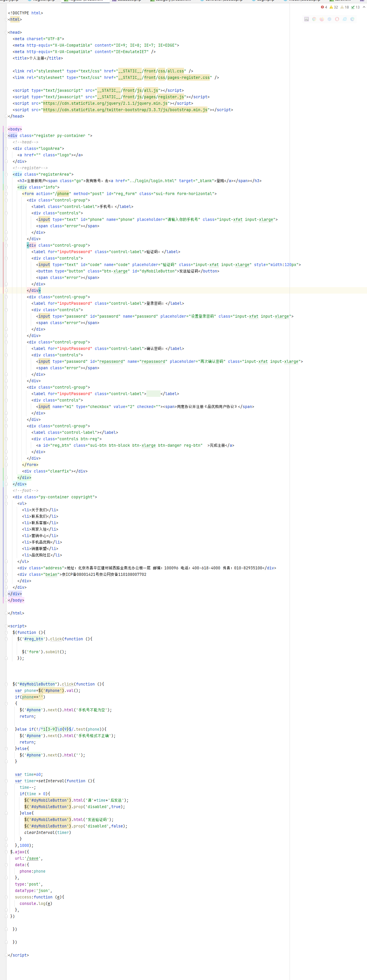Screen dimensions: 367x980
Task: Fold the #dyMobileButton click handler block
Action: (x=6, y=684)
